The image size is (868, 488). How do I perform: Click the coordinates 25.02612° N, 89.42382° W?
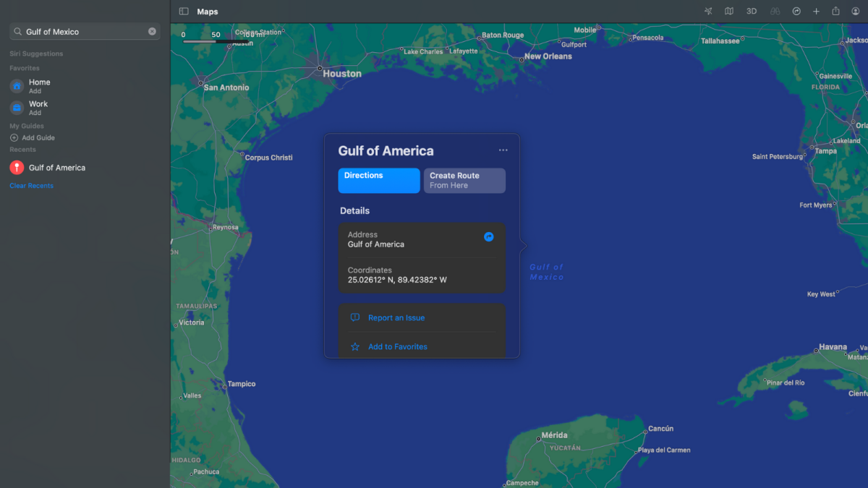[x=397, y=280]
